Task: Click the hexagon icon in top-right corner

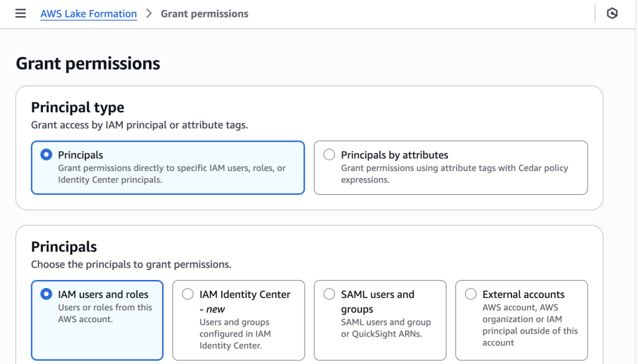Action: tap(612, 14)
